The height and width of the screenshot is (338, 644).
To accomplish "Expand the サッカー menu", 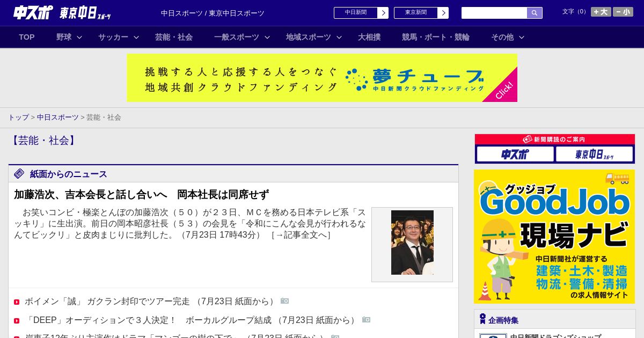I will (x=113, y=37).
